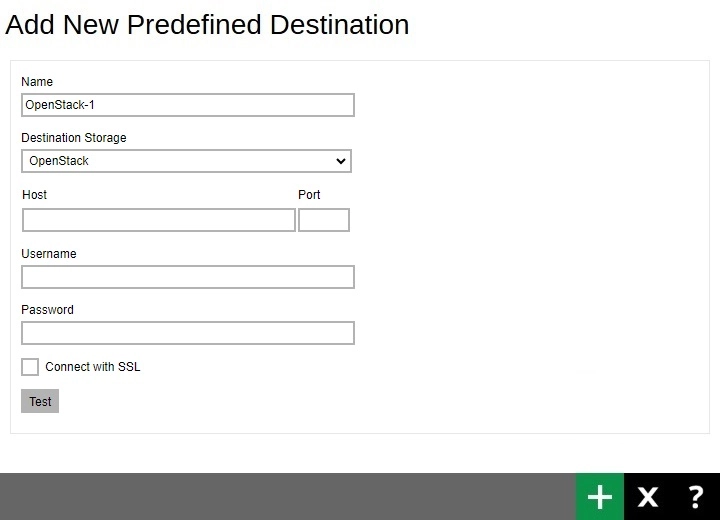
Task: Click the arrow on the OpenStack selector
Action: [x=341, y=161]
